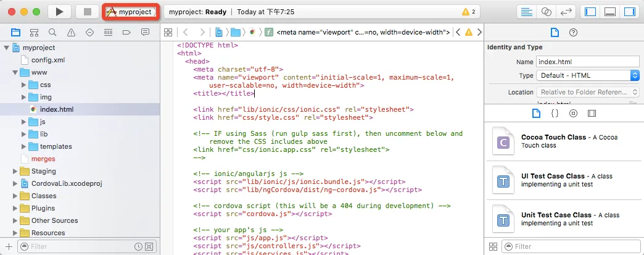Select the project icon in jump bar
Viewport: 644px width, 255px height.
point(220,32)
